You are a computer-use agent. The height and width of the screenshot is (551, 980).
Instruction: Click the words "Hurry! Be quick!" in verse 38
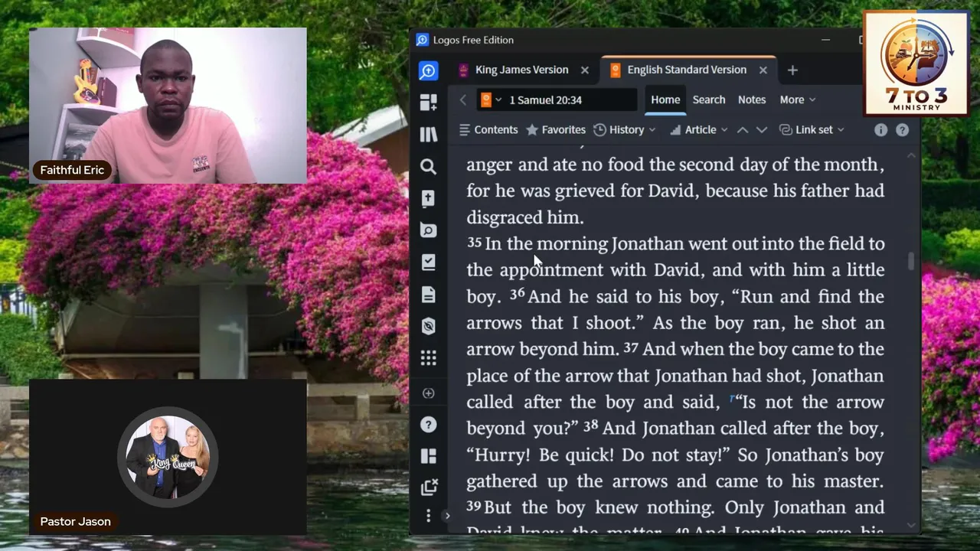pos(541,455)
